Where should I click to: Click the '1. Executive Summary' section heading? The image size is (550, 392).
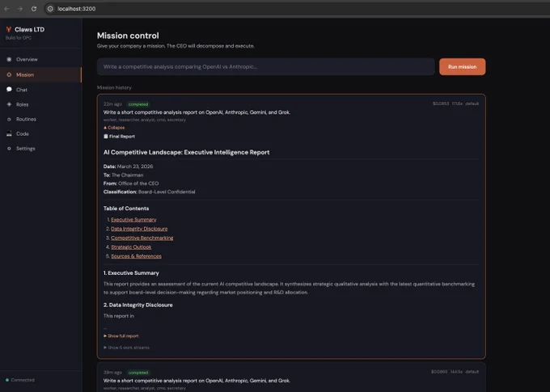(x=131, y=273)
